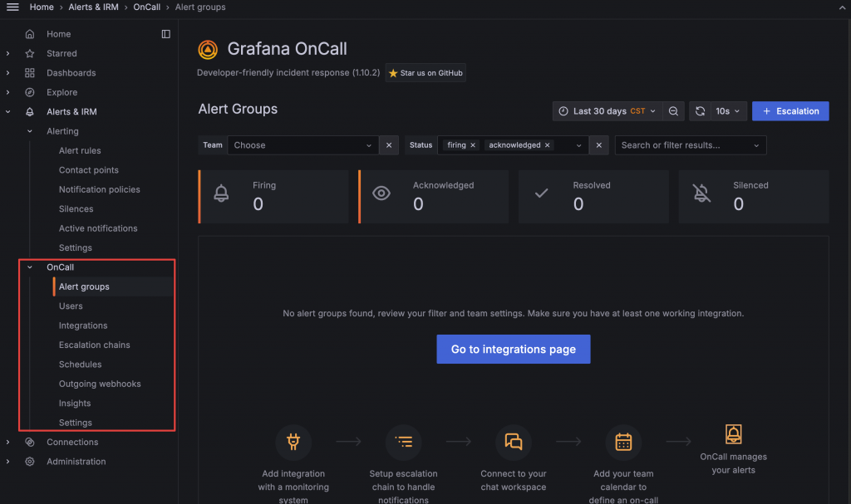Open the Team Choose dropdown

pos(303,145)
